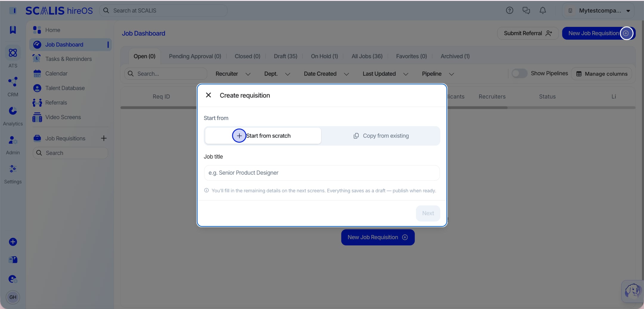Click the jobs Search... field
The width and height of the screenshot is (644, 309).
pyautogui.click(x=166, y=74)
